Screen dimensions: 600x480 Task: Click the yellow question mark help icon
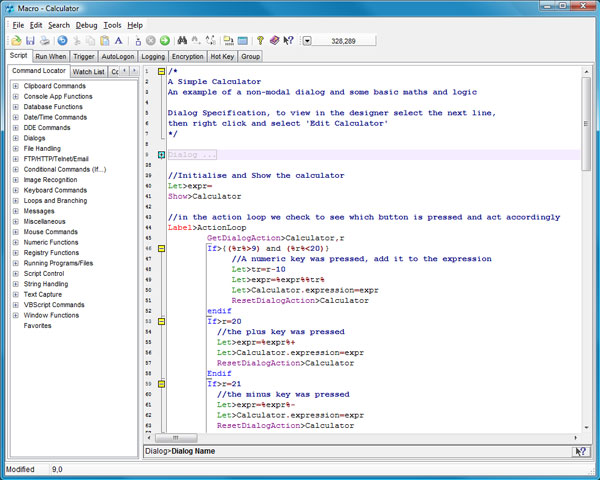pos(260,41)
